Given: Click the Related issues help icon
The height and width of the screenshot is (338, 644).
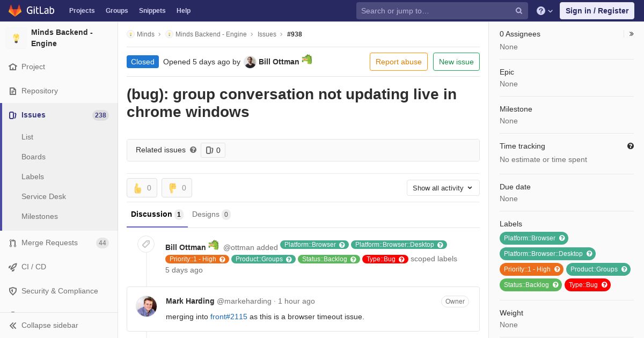Looking at the screenshot, I should [193, 150].
